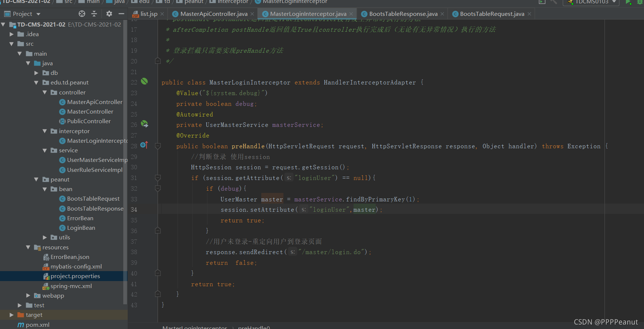This screenshot has width=644, height=329.
Task: Hide the Project panel with minus icon
Action: 121,14
